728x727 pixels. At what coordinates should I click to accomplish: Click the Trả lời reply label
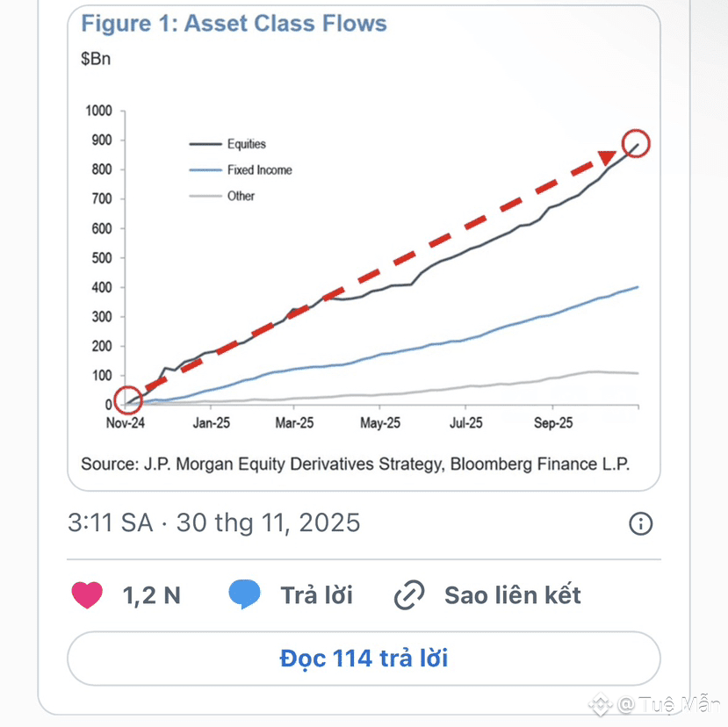tap(317, 595)
